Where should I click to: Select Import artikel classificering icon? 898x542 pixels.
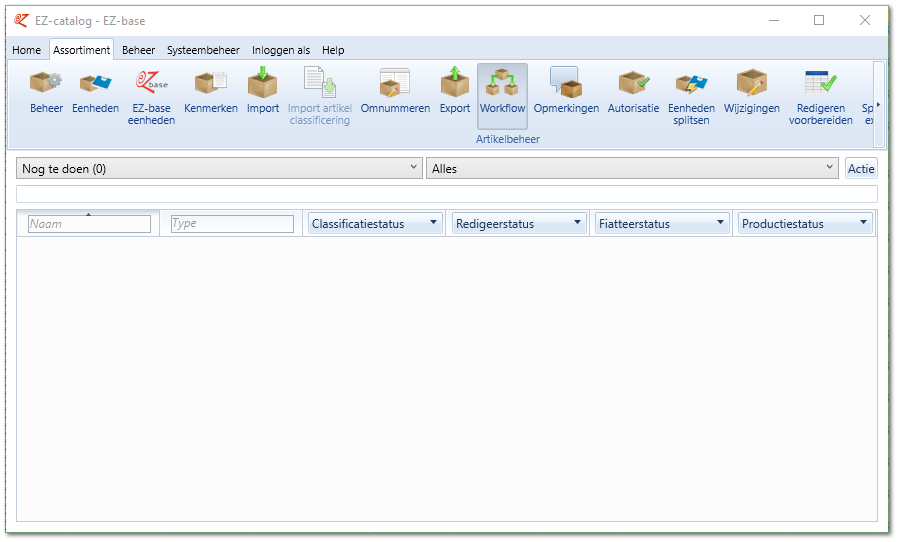pos(320,96)
